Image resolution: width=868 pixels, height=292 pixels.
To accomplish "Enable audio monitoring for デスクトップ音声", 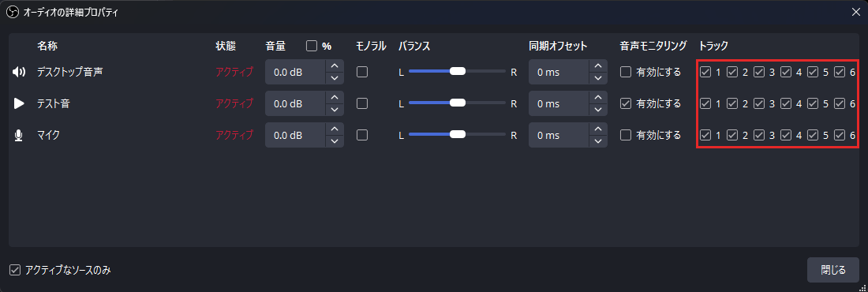I will pyautogui.click(x=626, y=72).
